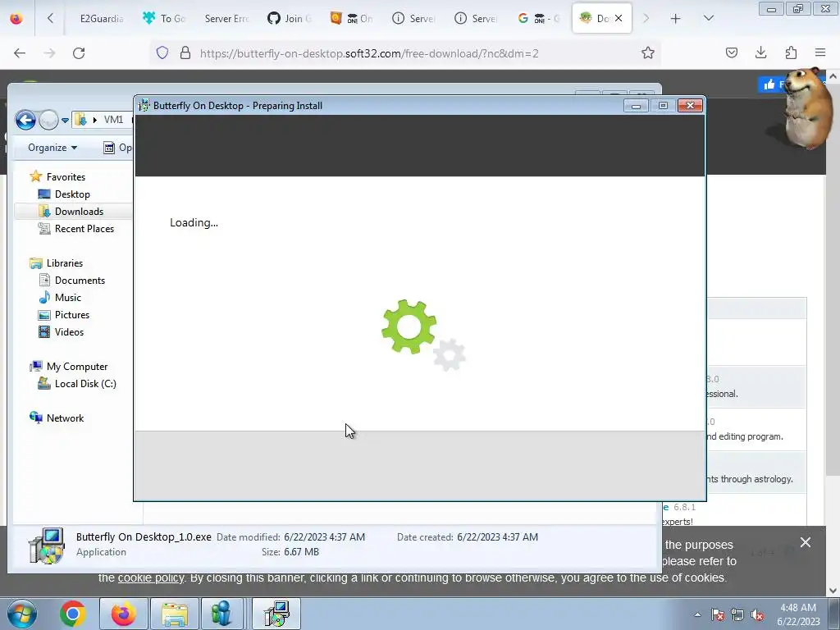This screenshot has width=840, height=630.
Task: Click the VM1 breadcrumb in Explorer
Action: click(x=113, y=120)
